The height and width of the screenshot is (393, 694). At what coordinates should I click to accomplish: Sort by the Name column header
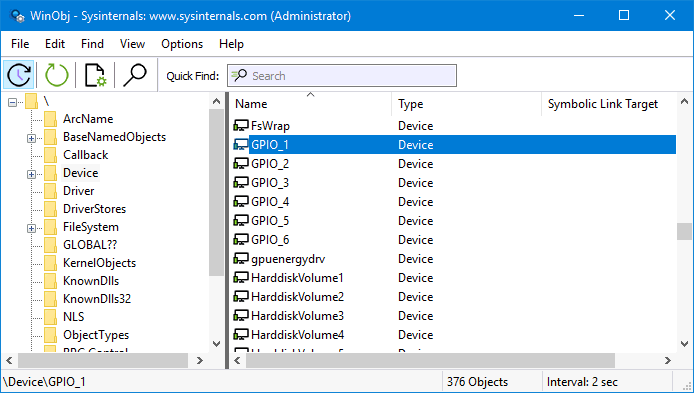point(310,104)
